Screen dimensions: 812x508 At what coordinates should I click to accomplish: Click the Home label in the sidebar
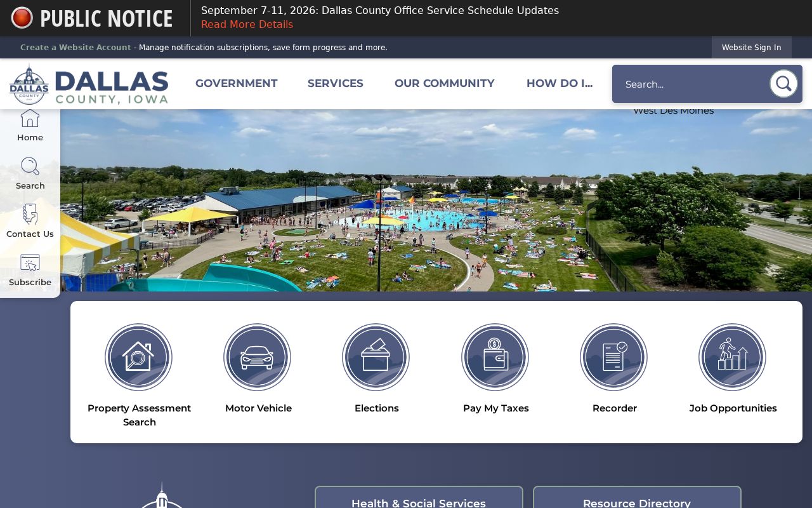pyautogui.click(x=30, y=137)
